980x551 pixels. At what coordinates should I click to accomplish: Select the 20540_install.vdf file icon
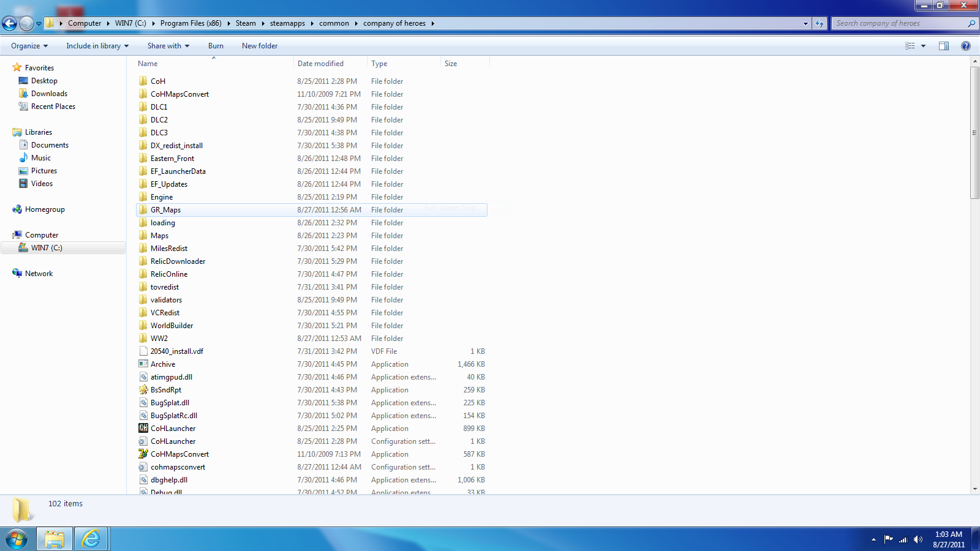click(143, 351)
